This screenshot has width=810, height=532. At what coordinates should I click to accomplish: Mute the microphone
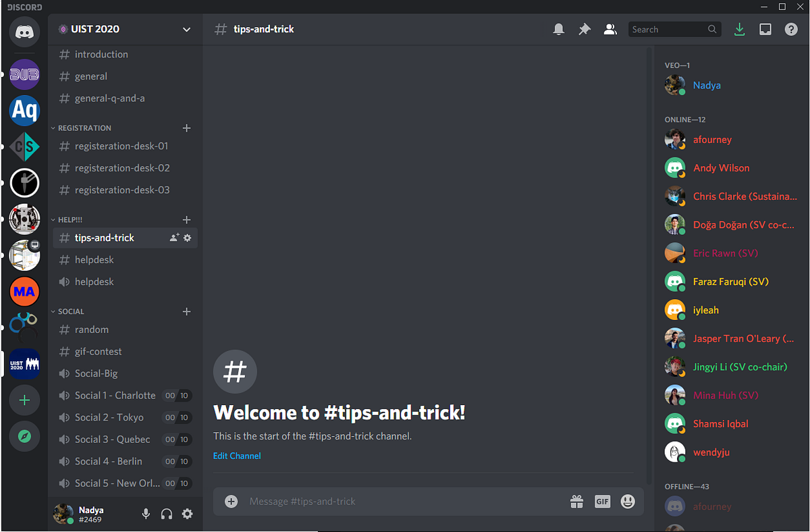(x=146, y=514)
